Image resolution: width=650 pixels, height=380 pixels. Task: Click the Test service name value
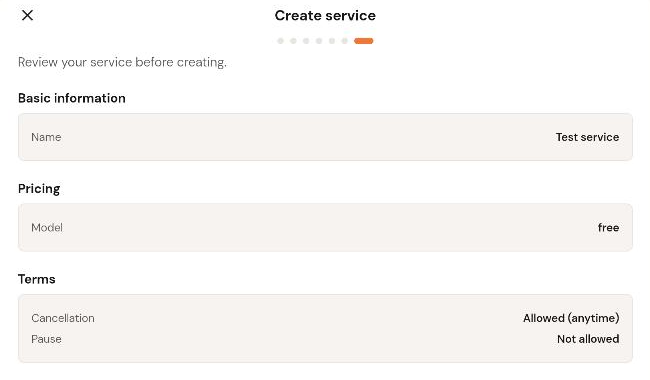tap(587, 137)
